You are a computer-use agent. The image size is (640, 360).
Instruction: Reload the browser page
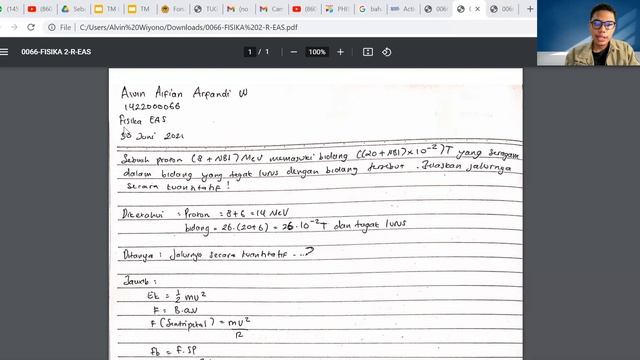point(31,27)
